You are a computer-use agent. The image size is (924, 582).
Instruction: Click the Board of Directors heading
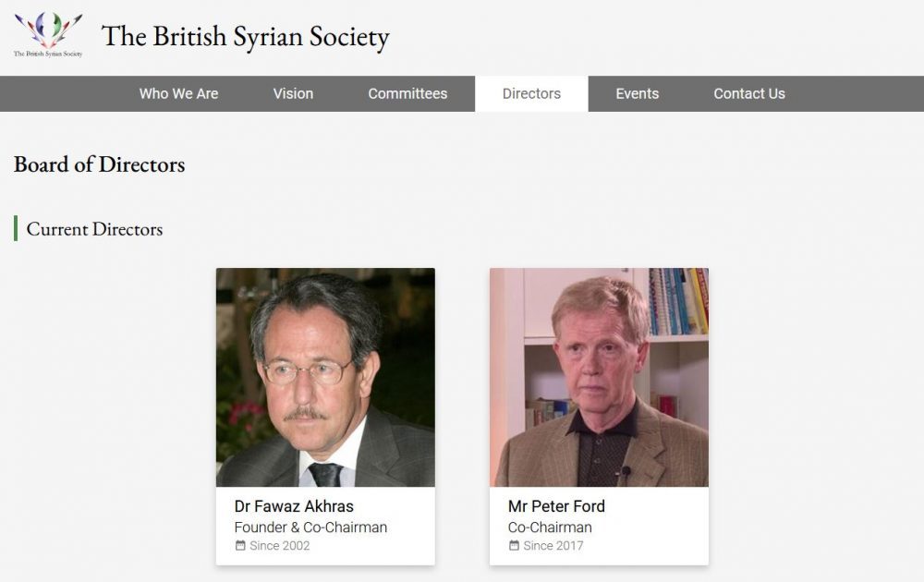pyautogui.click(x=99, y=164)
